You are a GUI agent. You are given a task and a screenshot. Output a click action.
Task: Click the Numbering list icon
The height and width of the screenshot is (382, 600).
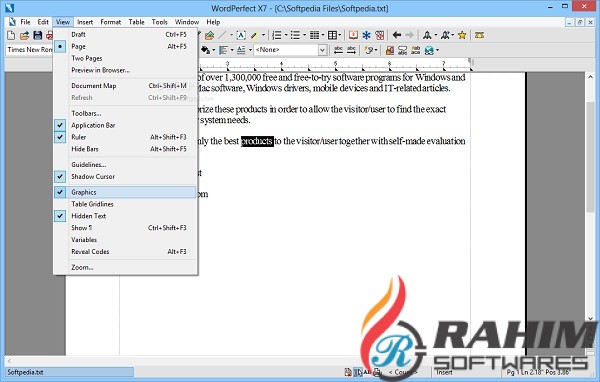[277, 36]
